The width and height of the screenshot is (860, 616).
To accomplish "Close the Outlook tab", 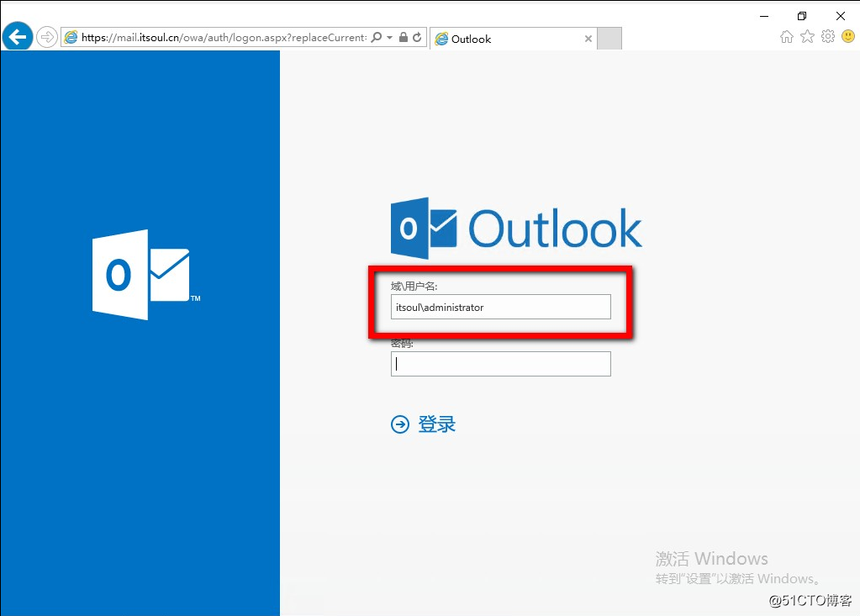I will 588,39.
